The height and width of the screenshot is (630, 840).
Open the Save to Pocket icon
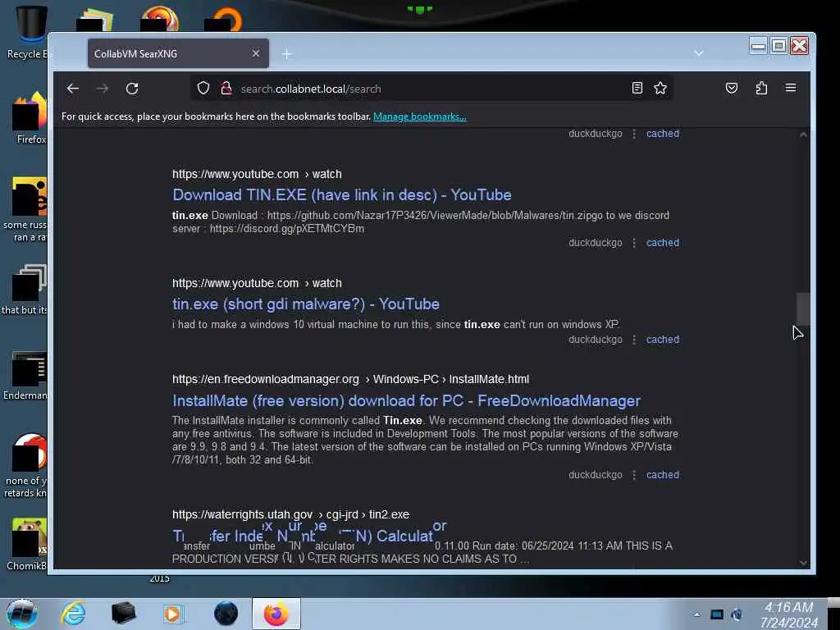(x=731, y=88)
